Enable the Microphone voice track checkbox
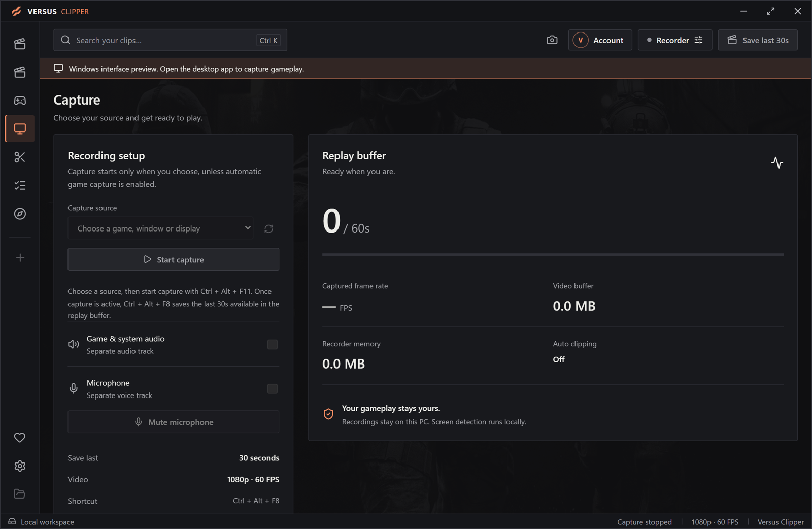Screen dimensions: 812x529 coord(273,389)
